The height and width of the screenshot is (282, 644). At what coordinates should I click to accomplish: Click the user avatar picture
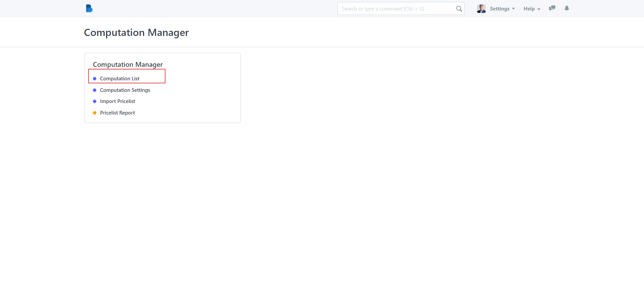point(481,8)
